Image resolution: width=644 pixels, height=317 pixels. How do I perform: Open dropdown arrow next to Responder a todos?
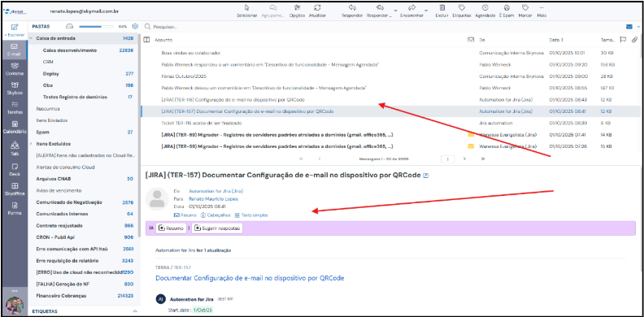tap(395, 11)
